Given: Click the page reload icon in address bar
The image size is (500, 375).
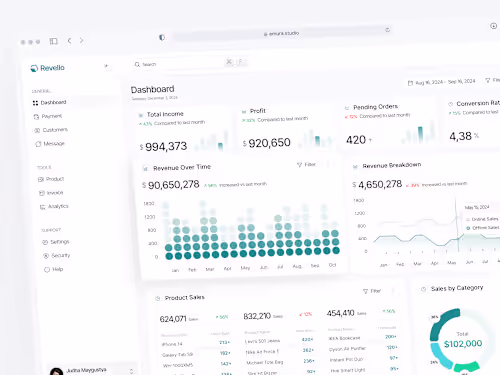Looking at the screenshot, I should (x=387, y=30).
